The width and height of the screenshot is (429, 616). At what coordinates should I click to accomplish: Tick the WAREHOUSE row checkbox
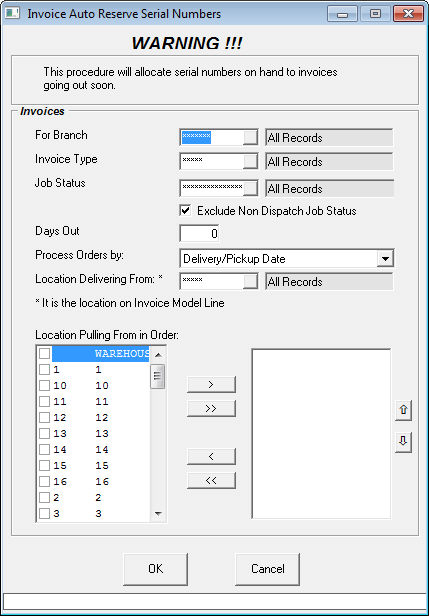coord(44,354)
